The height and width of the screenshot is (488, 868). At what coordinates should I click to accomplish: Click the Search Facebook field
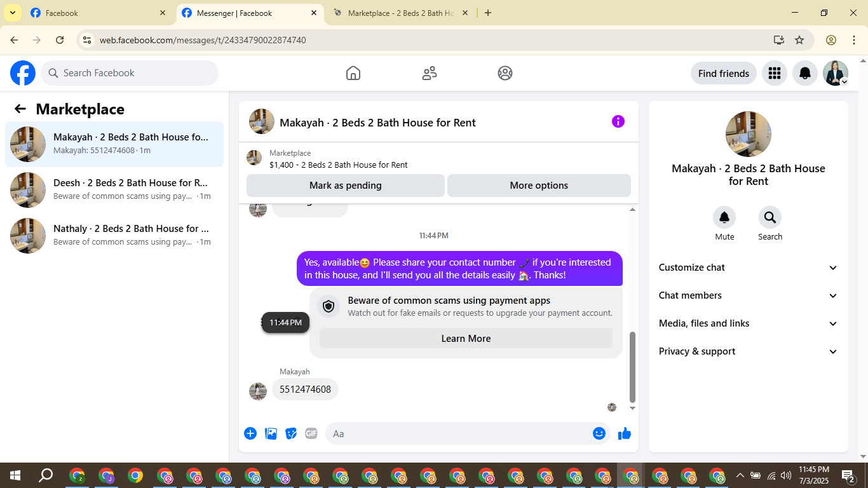click(x=130, y=73)
